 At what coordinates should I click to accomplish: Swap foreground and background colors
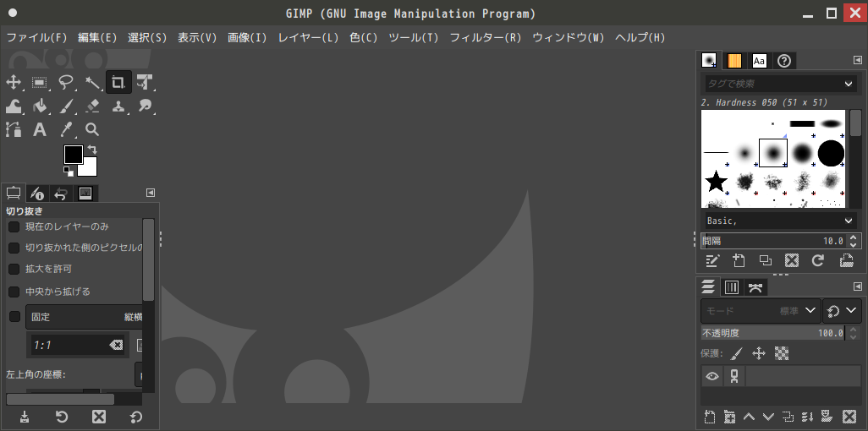(x=92, y=150)
